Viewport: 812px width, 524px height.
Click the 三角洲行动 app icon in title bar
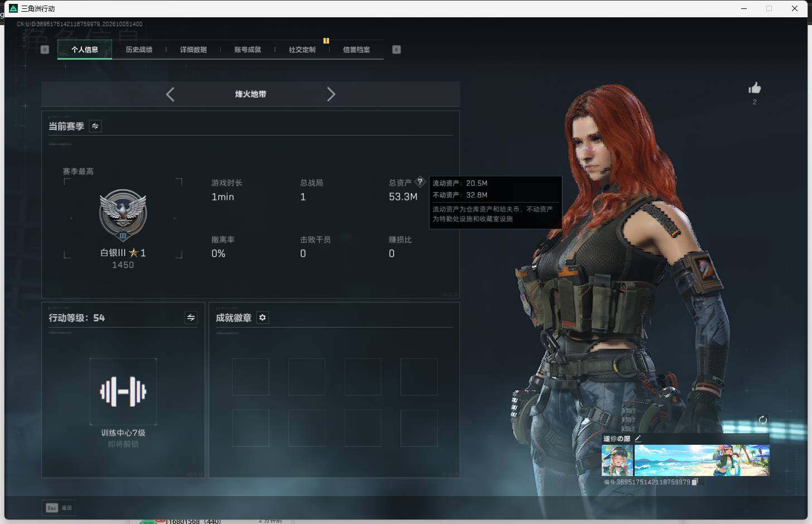pyautogui.click(x=13, y=8)
